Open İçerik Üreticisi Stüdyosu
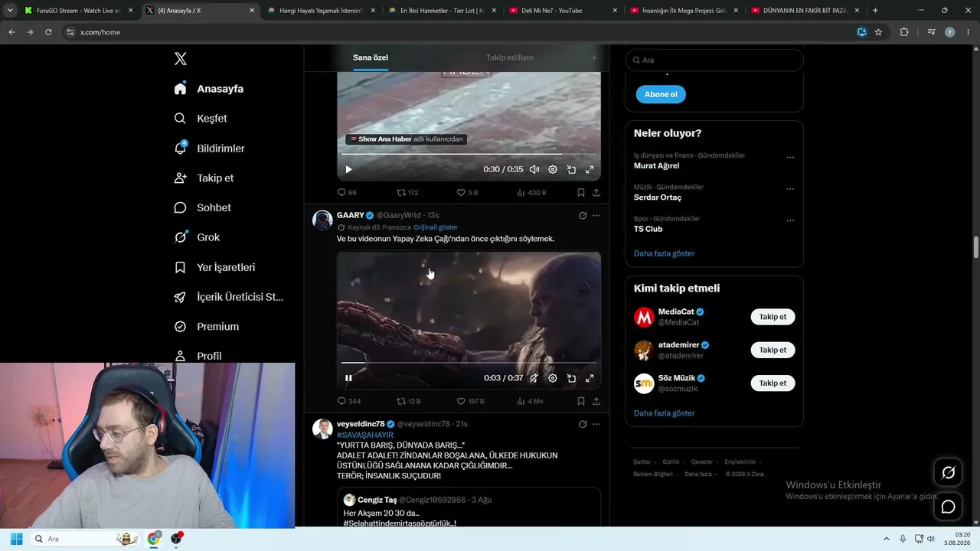Viewport: 980px width, 551px height. [229, 297]
